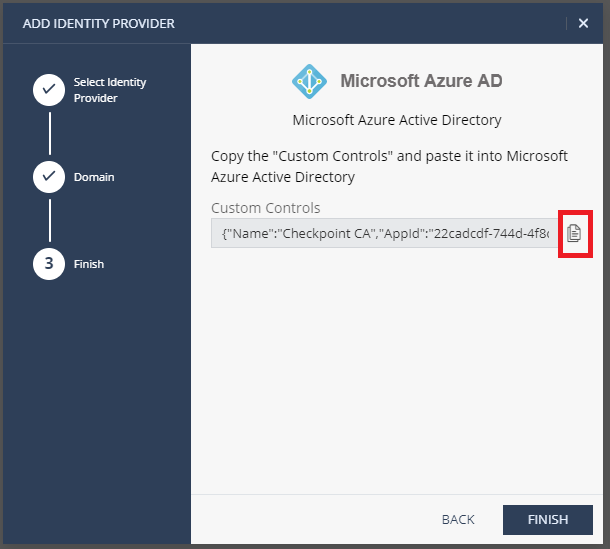Select the Finish step label in the sidebar
This screenshot has height=549, width=610.
pyautogui.click(x=89, y=264)
